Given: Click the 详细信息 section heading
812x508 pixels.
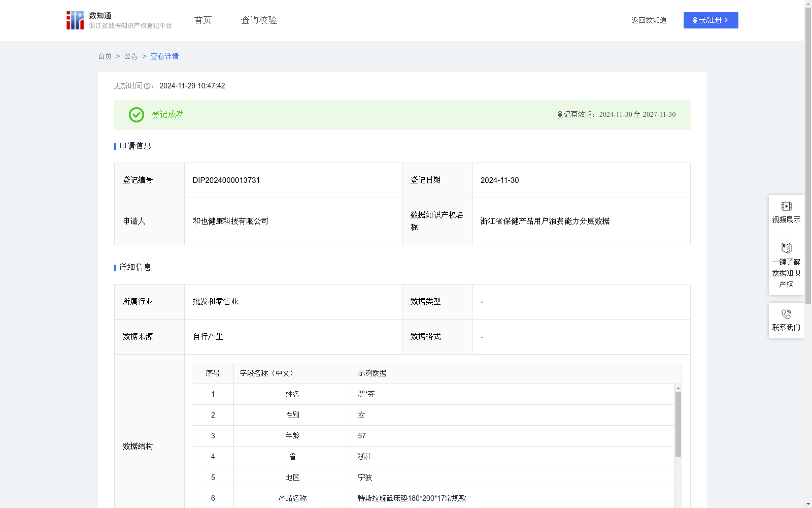Looking at the screenshot, I should 136,268.
